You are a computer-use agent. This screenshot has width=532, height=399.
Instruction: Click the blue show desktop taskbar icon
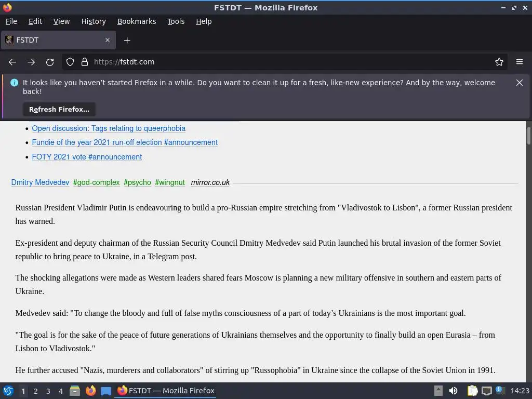(x=106, y=391)
